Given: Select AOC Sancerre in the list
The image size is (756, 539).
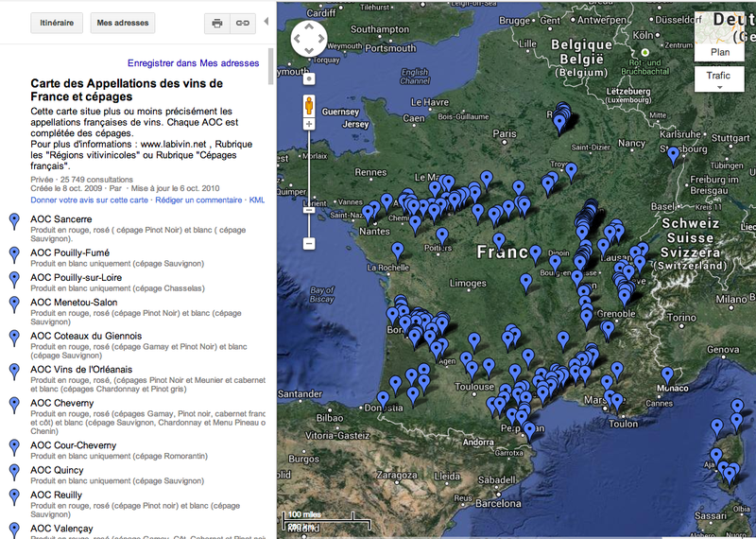Looking at the screenshot, I should pyautogui.click(x=60, y=219).
